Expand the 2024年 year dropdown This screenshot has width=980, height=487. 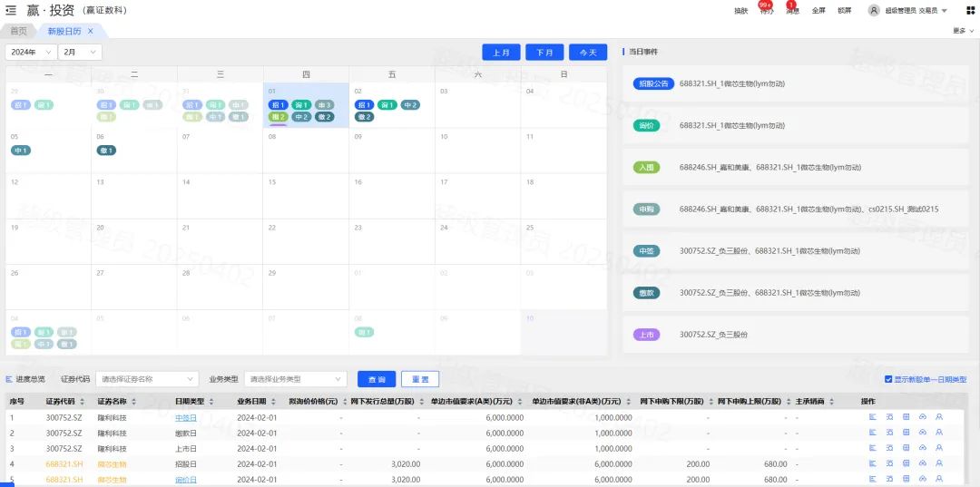pos(31,53)
